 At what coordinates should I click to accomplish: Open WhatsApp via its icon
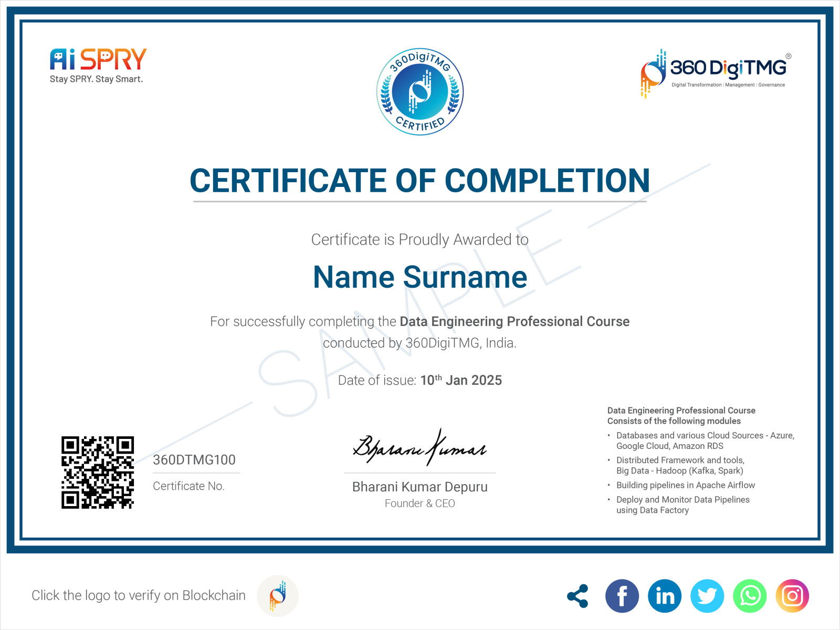(750, 595)
